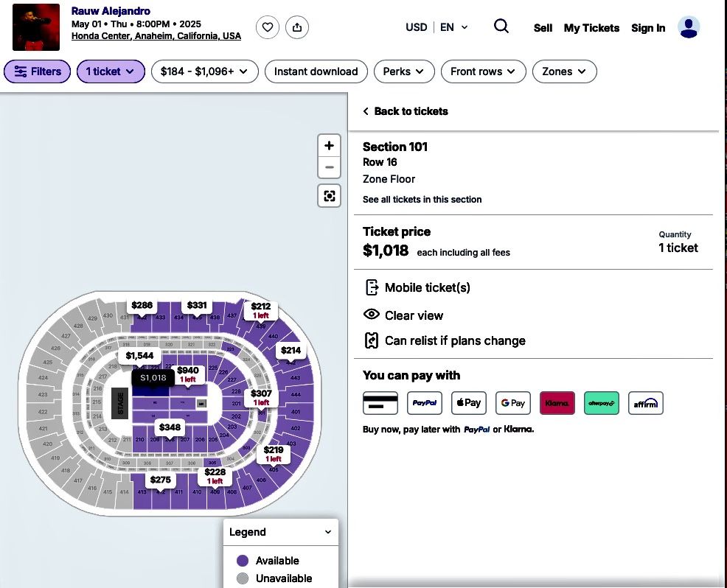Click section 444 on the map

point(296,394)
